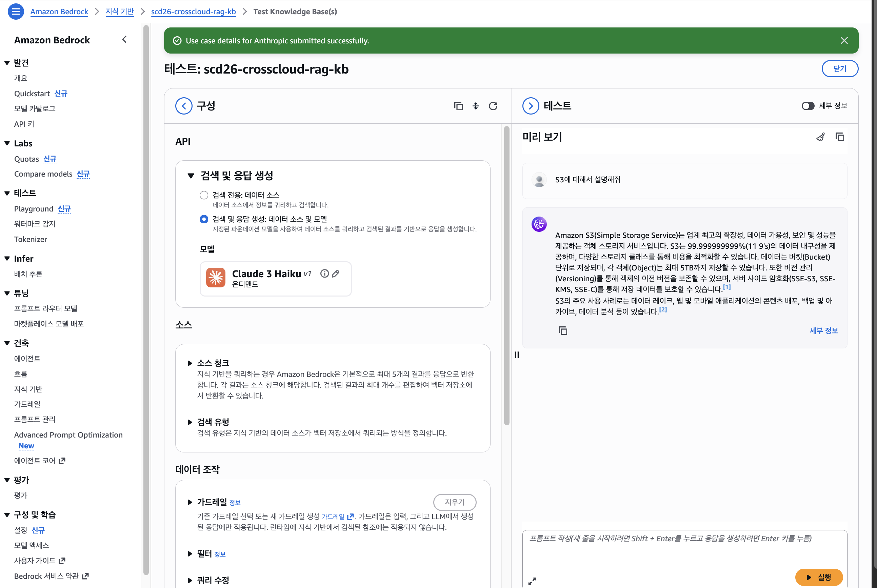Open the 세부 정보 link under the response

coord(824,330)
